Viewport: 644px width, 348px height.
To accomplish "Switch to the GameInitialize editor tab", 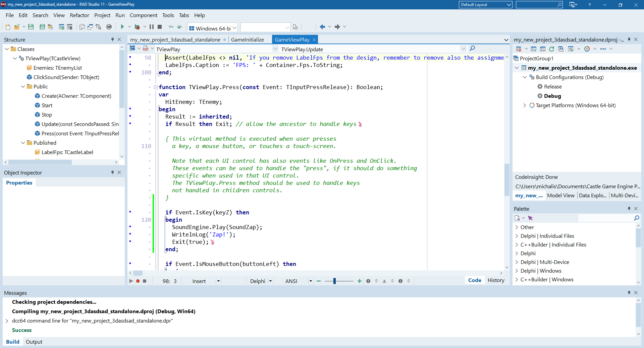I will pos(247,40).
